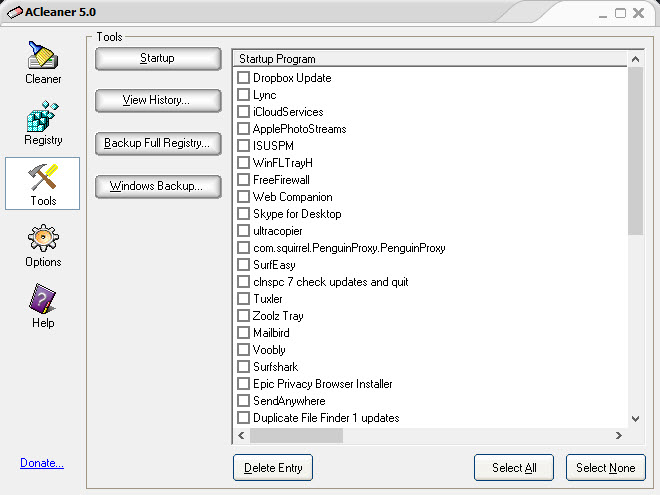Click the horizontal scroll right arrow
This screenshot has height=495, width=660.
pyautogui.click(x=619, y=435)
